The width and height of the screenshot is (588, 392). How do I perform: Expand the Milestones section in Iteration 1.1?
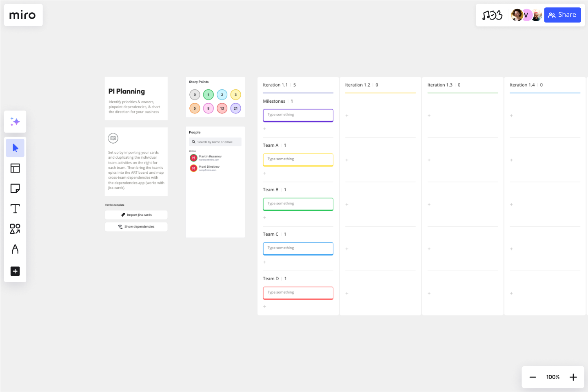pyautogui.click(x=274, y=101)
